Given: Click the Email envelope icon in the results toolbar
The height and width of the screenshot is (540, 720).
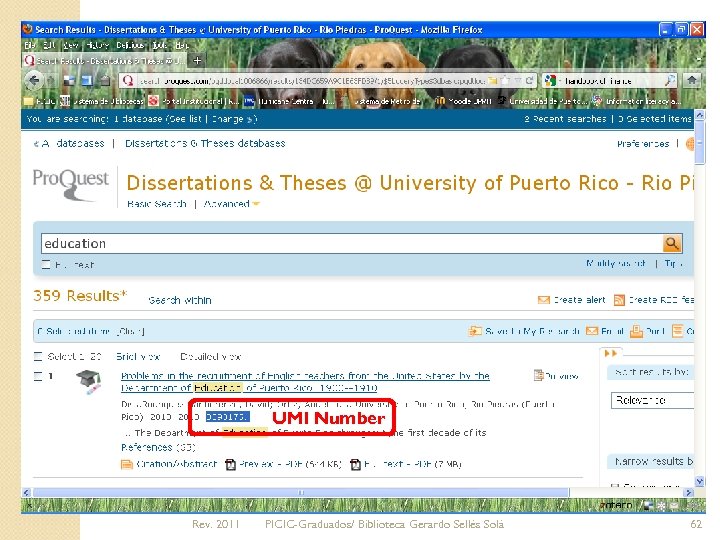Looking at the screenshot, I should tap(592, 331).
